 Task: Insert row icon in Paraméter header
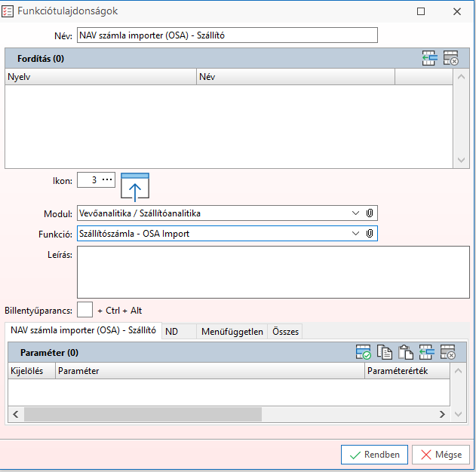(x=426, y=352)
